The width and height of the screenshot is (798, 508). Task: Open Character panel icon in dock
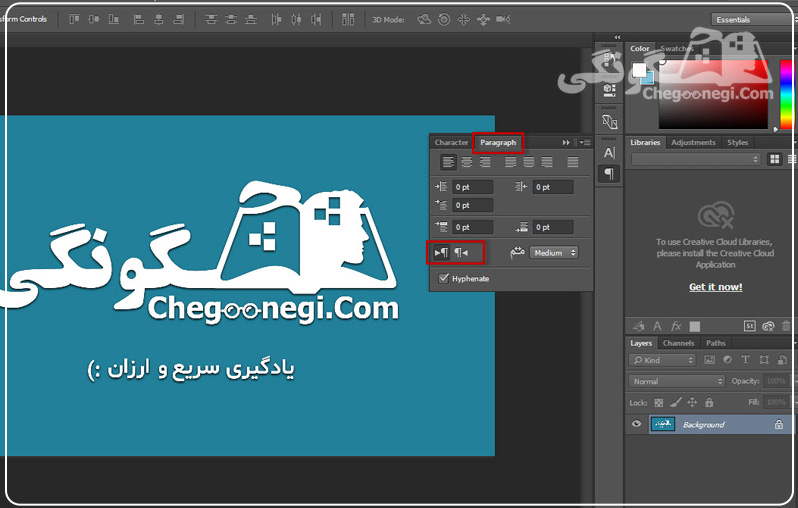click(609, 152)
